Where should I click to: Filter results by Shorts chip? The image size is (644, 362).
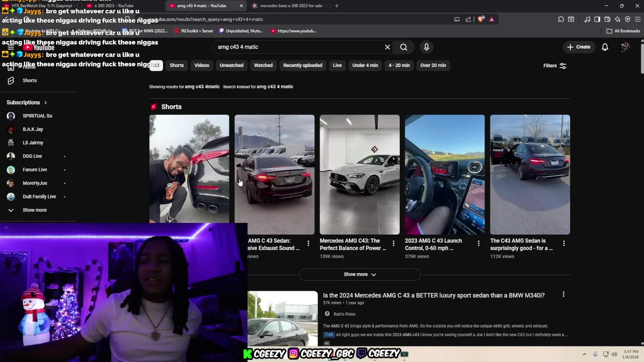[177, 65]
